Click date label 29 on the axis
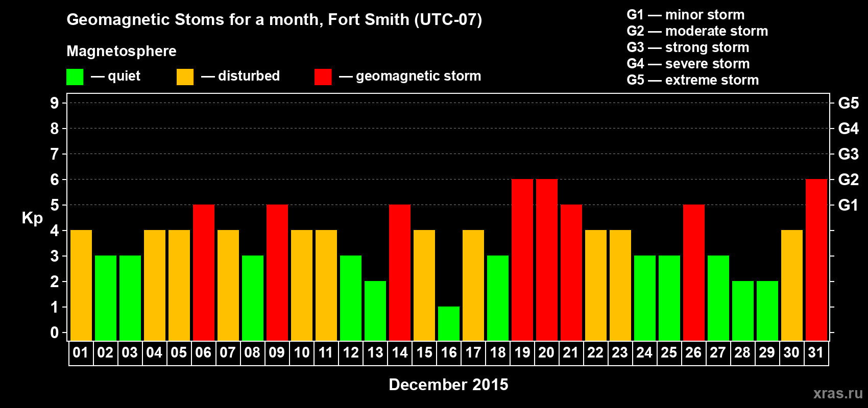 tap(767, 352)
